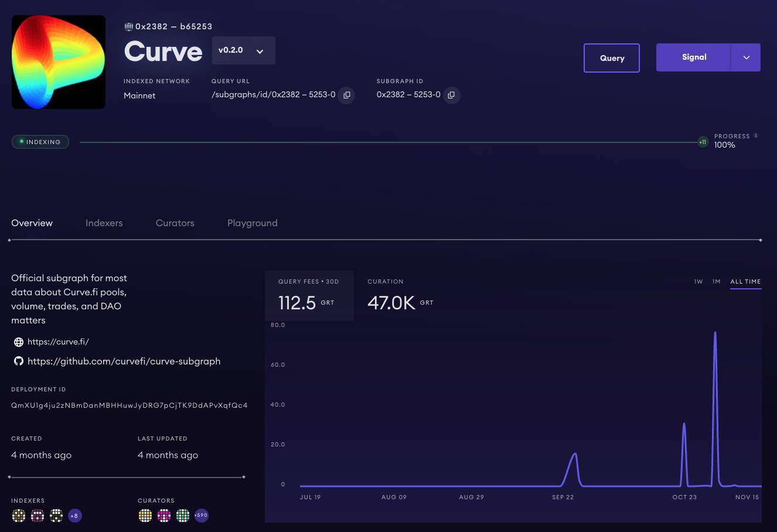Show the +590 more curators badge
Image resolution: width=777 pixels, height=532 pixels.
tap(202, 516)
